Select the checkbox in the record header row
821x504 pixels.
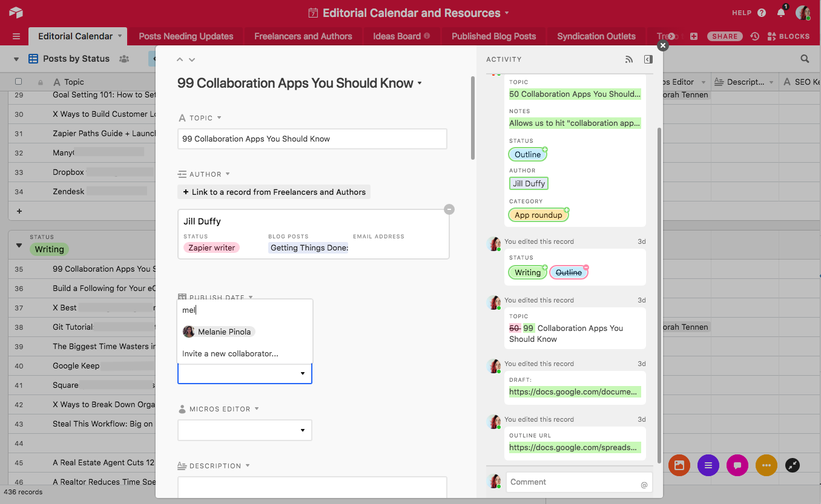tap(18, 82)
